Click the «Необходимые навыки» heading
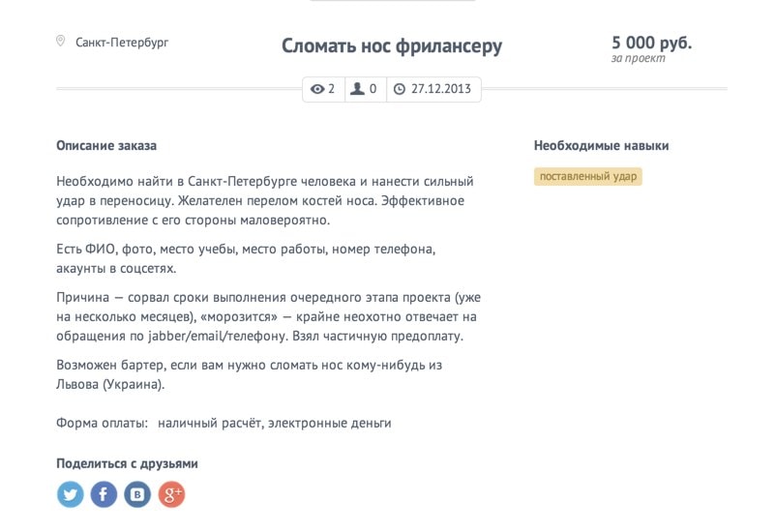The width and height of the screenshot is (776, 532). point(601,146)
